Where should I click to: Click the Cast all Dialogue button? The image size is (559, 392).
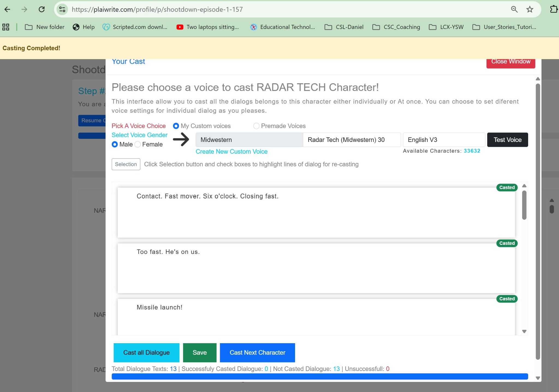tap(146, 352)
